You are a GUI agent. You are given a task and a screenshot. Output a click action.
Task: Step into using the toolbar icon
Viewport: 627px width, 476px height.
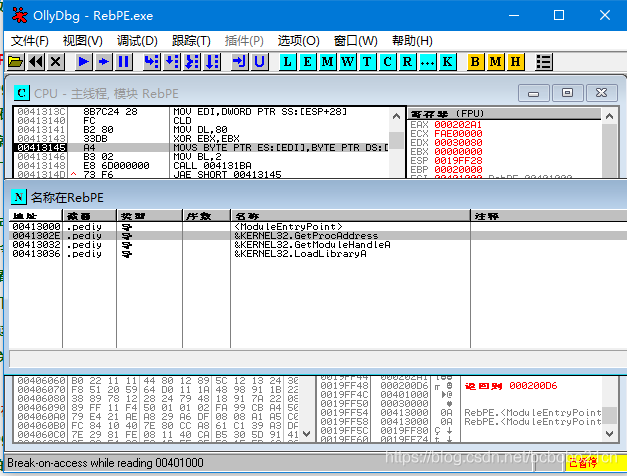(152, 62)
